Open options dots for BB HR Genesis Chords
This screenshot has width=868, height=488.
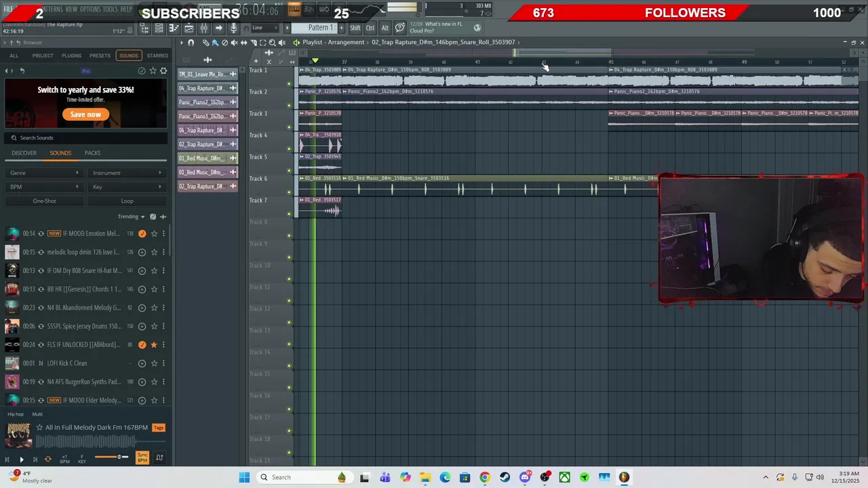tap(163, 289)
